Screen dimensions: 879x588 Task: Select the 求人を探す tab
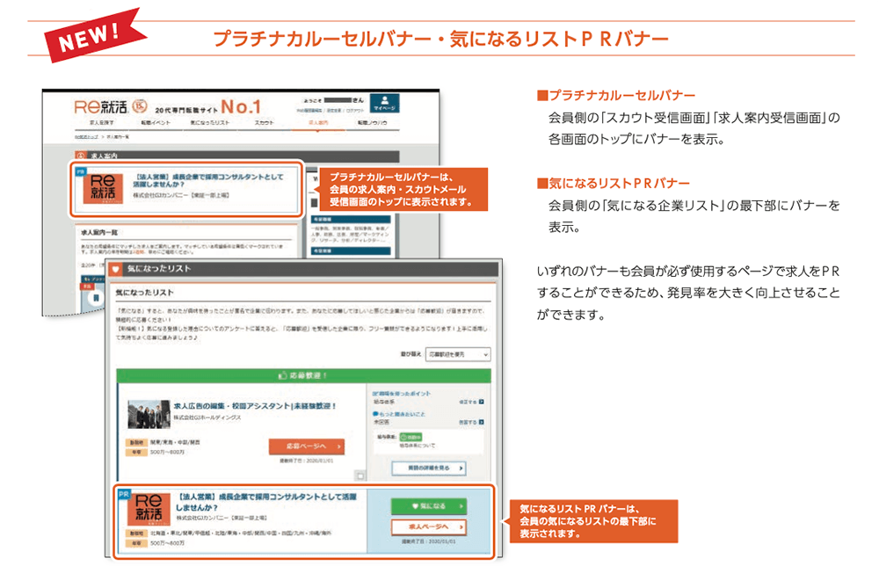100,122
